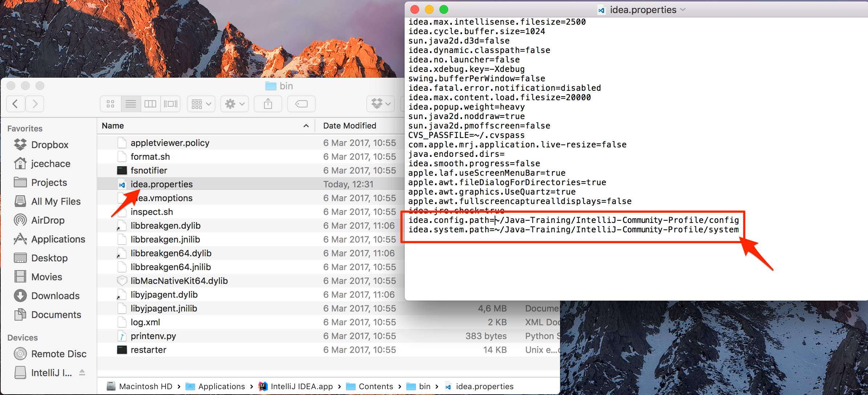Eject the IntelliJ disk image
The image size is (868, 395).
pos(82,372)
